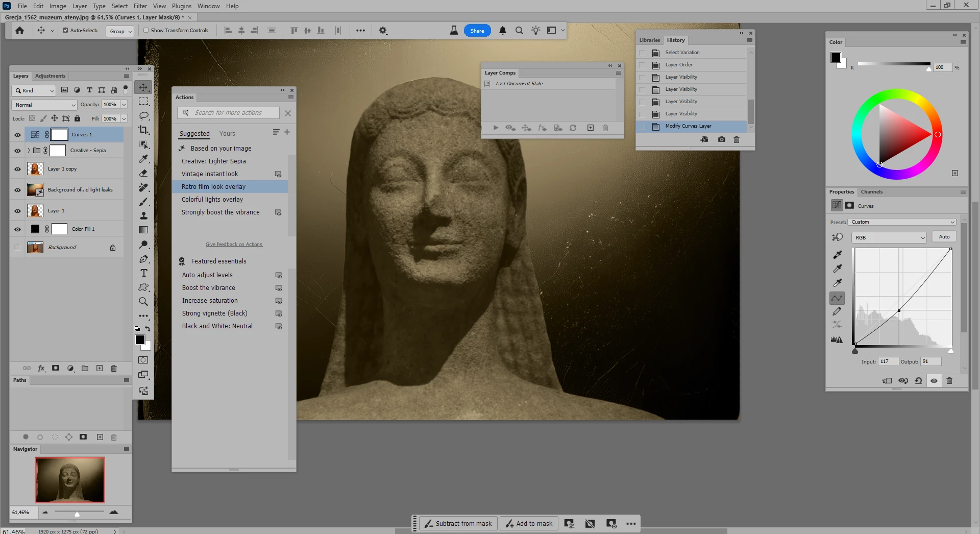Toggle Curves layer visibility in Properties panel
This screenshot has height=534, width=980.
click(934, 381)
